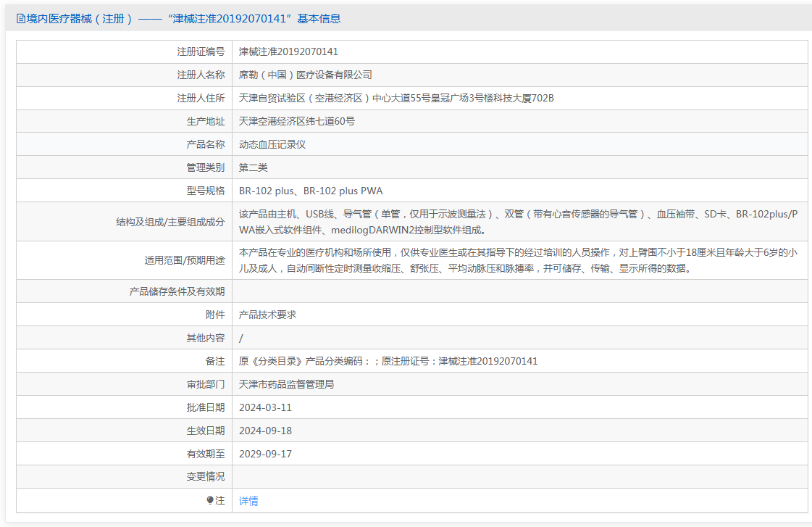Select the management class value 第二类
The width and height of the screenshot is (812, 527).
click(x=254, y=167)
